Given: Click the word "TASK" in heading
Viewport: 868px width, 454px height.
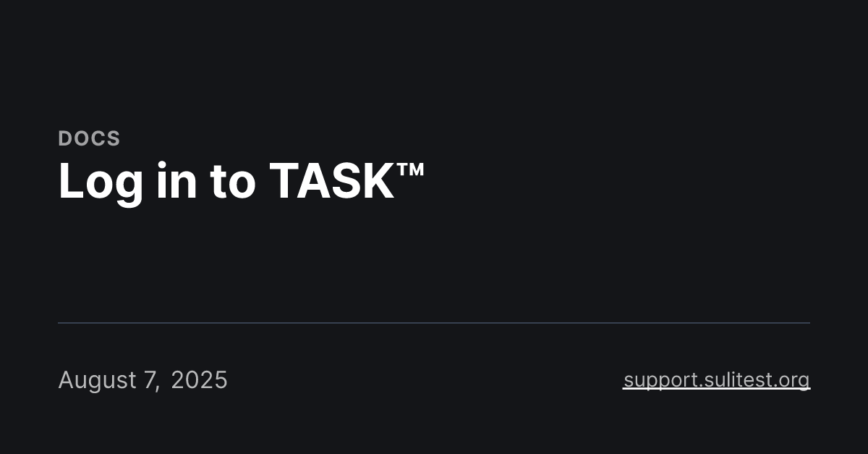Looking at the screenshot, I should 331,181.
